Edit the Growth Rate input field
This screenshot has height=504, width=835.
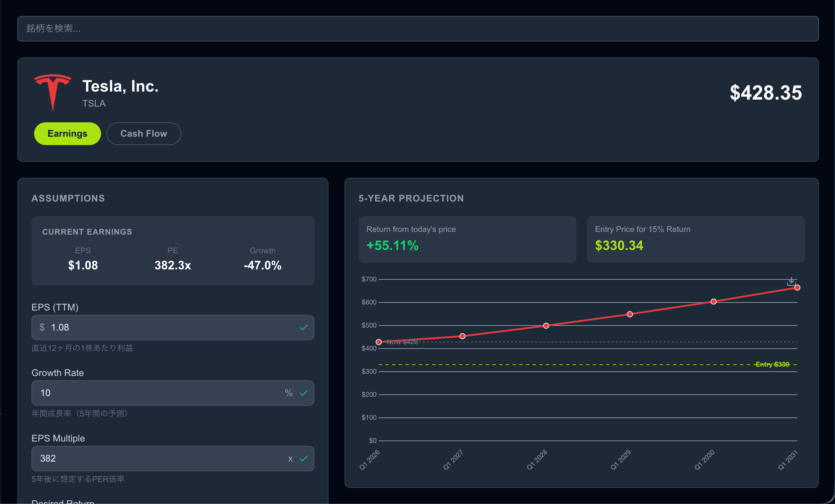pyautogui.click(x=173, y=393)
